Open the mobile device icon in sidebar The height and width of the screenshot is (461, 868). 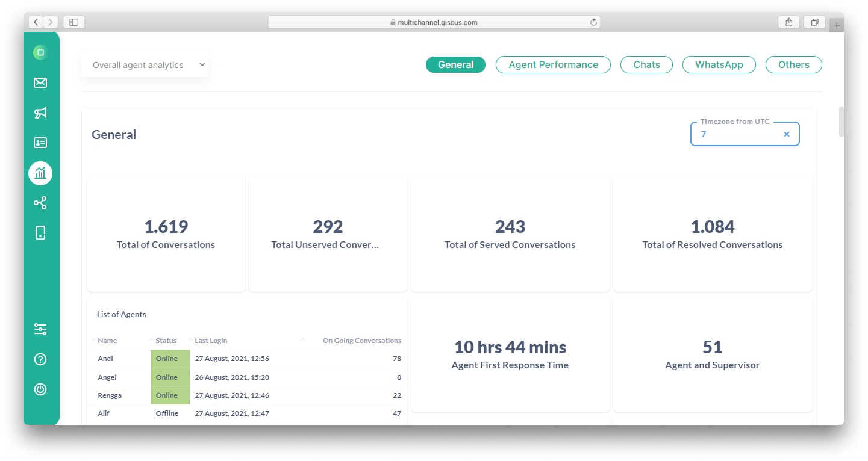[x=40, y=233]
